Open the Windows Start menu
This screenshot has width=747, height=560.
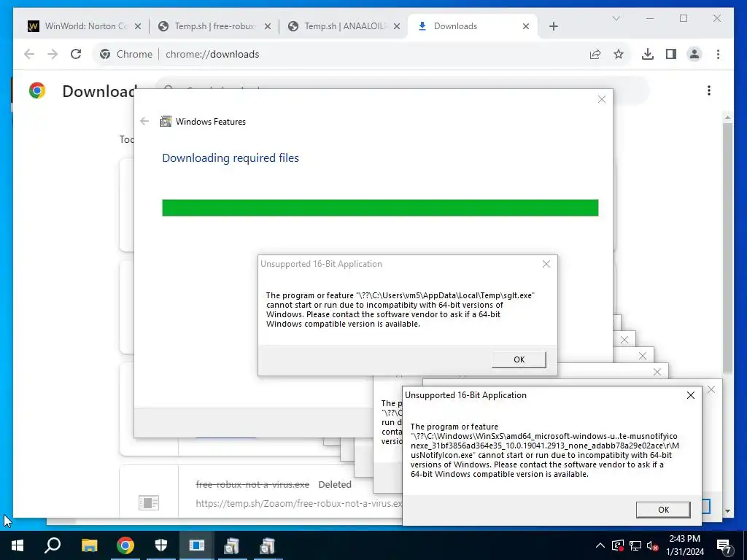coord(18,545)
